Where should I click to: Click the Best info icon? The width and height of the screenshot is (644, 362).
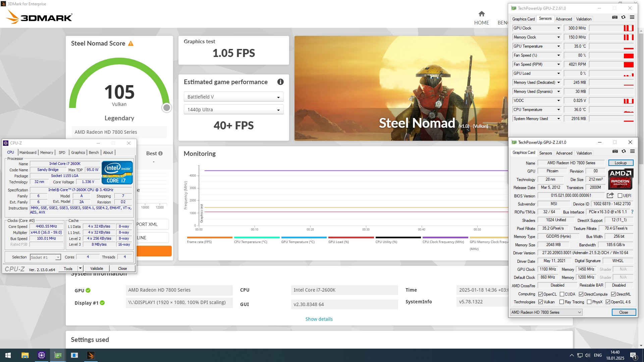pos(160,153)
